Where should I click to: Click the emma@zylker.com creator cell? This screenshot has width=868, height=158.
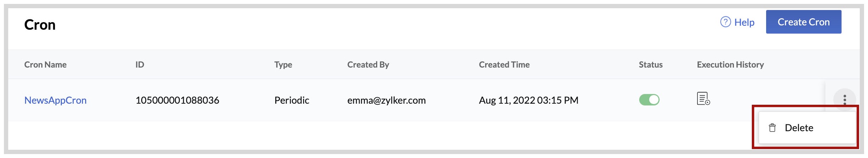pyautogui.click(x=386, y=100)
